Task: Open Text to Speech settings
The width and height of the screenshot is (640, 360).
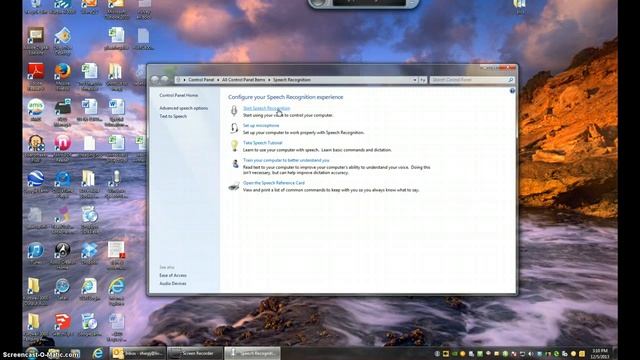Action: point(173,116)
